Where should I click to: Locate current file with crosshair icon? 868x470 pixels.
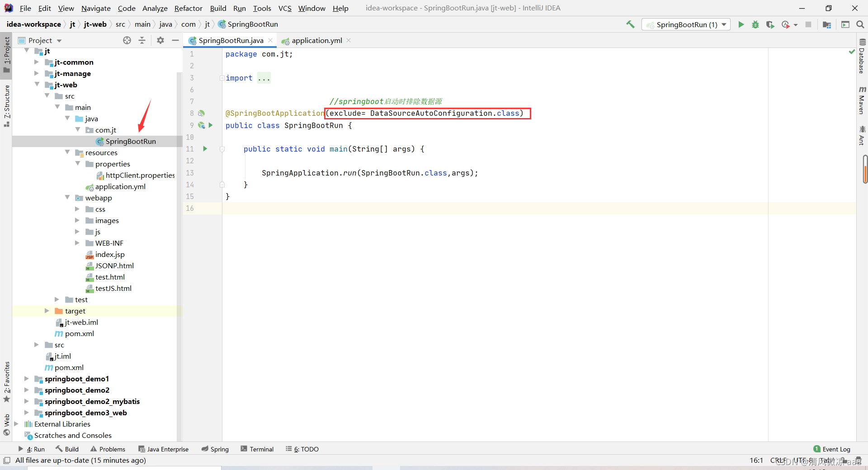tap(127, 40)
